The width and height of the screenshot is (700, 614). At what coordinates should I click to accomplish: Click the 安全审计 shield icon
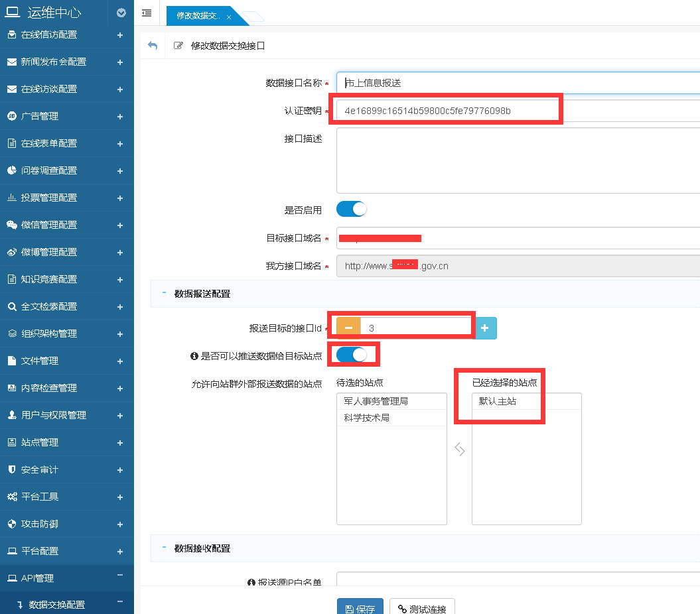[11, 469]
